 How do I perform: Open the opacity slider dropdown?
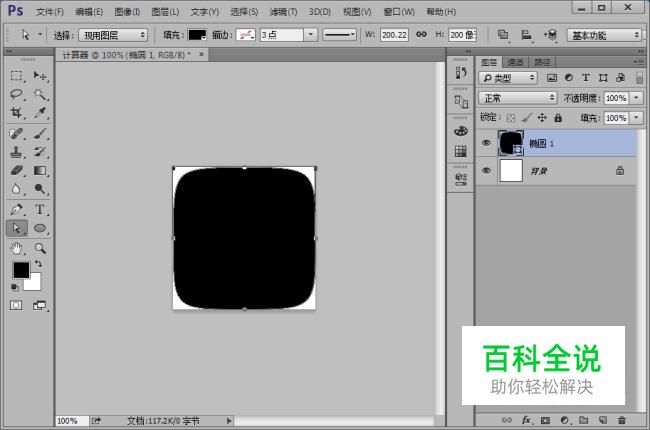[x=636, y=98]
